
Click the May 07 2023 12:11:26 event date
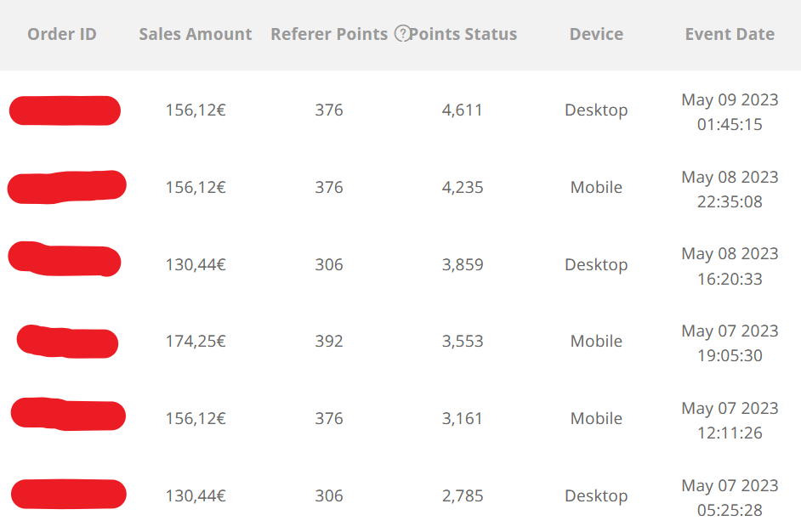[x=730, y=420]
